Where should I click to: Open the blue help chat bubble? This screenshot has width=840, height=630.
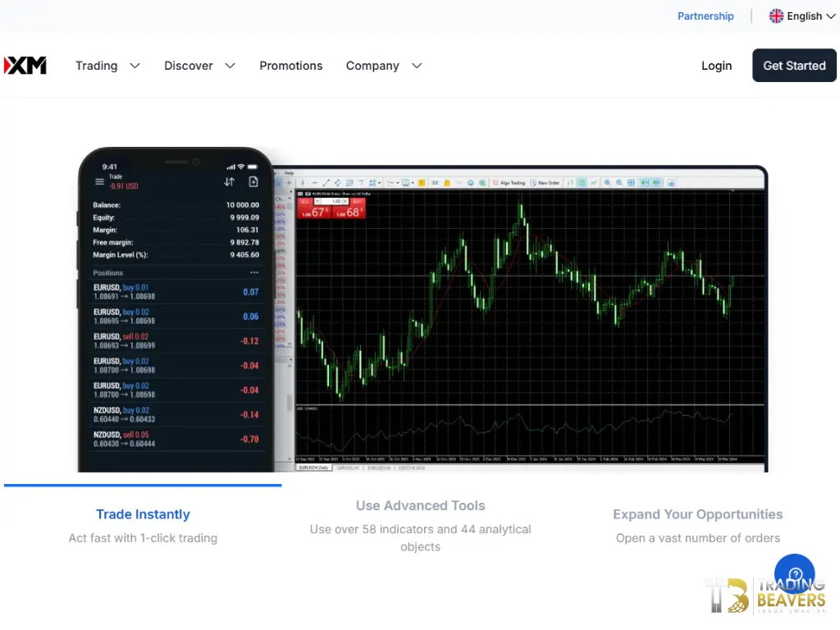tap(794, 574)
